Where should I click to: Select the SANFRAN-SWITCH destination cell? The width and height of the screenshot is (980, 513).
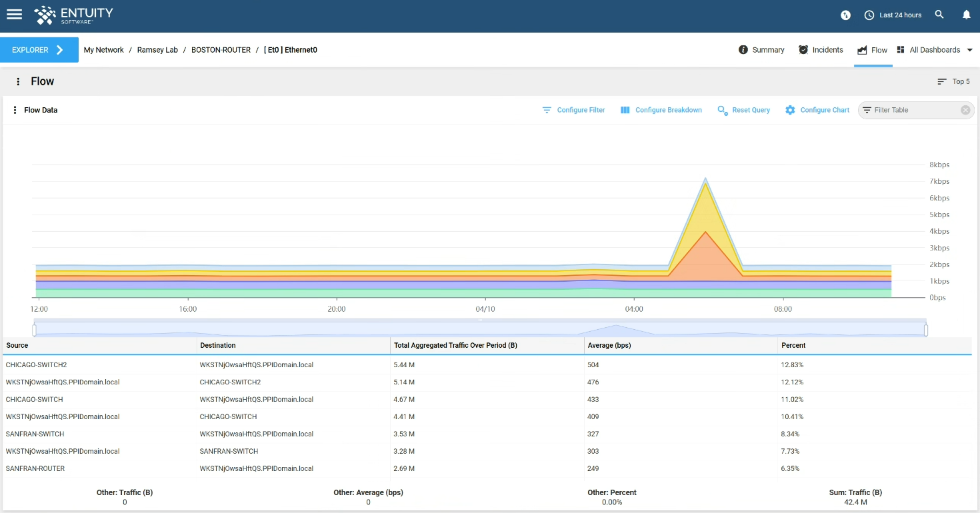click(229, 452)
